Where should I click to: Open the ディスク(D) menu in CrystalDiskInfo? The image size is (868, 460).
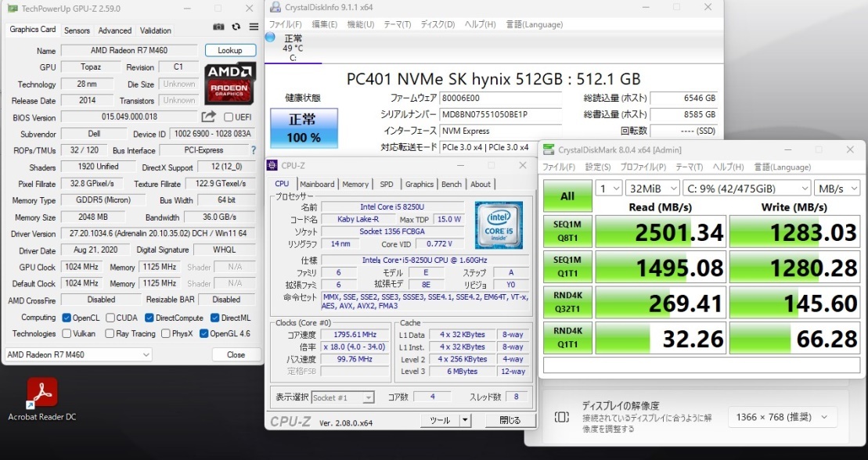coord(438,24)
